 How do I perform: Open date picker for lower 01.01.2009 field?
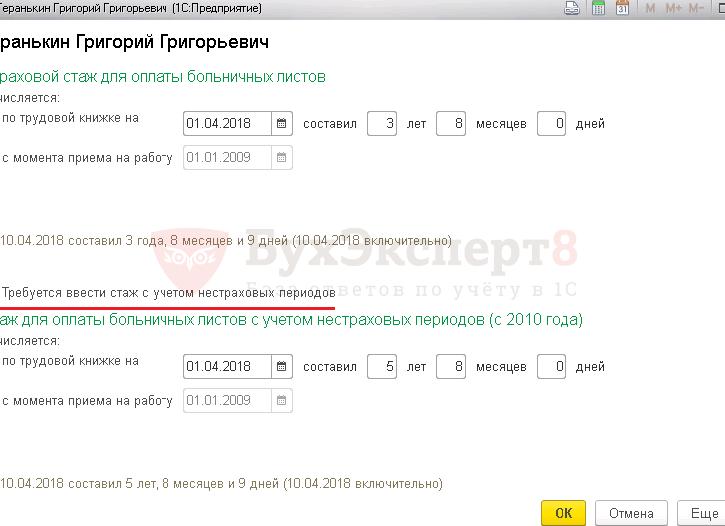click(282, 400)
